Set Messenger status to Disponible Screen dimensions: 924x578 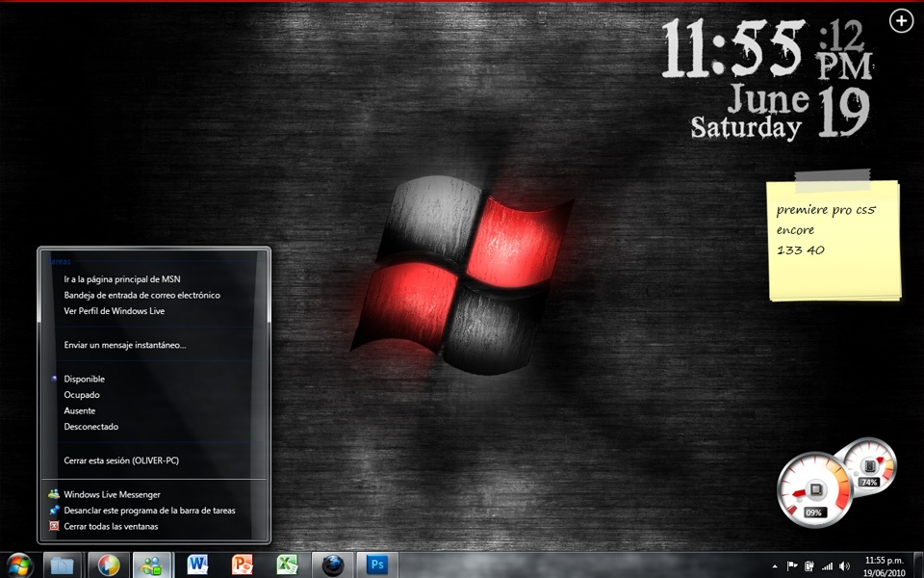[83, 379]
